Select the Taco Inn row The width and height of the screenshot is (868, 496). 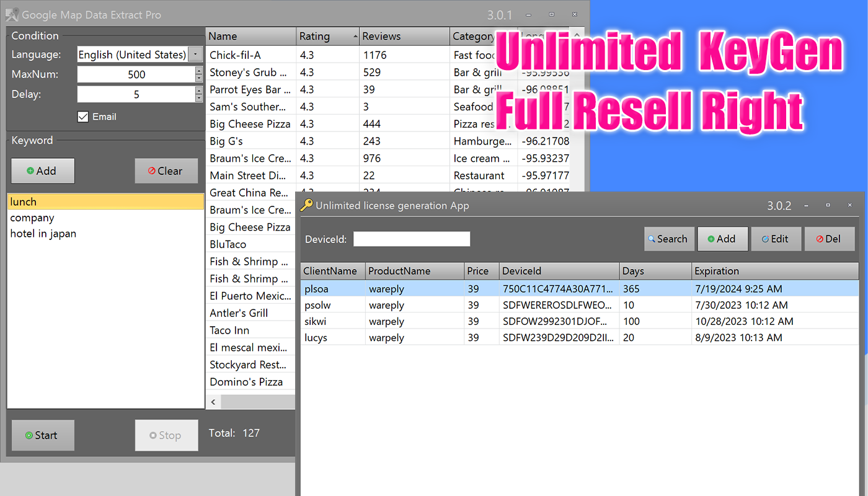[250, 330]
